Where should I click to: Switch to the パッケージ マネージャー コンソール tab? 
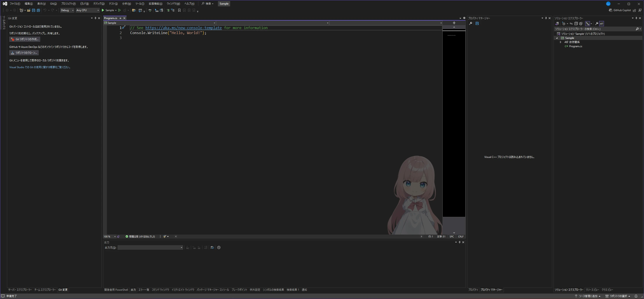pyautogui.click(x=213, y=290)
